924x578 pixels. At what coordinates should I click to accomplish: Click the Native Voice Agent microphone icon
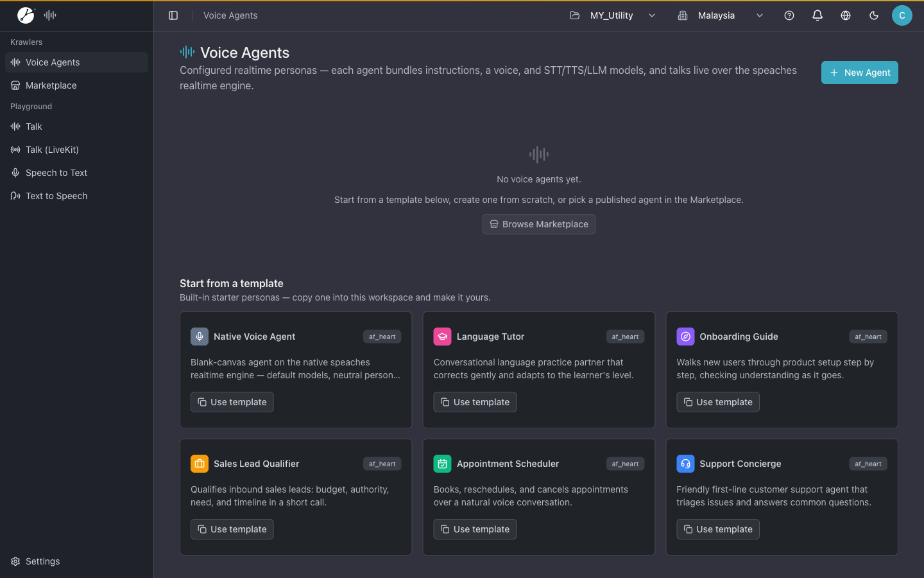[x=200, y=337]
